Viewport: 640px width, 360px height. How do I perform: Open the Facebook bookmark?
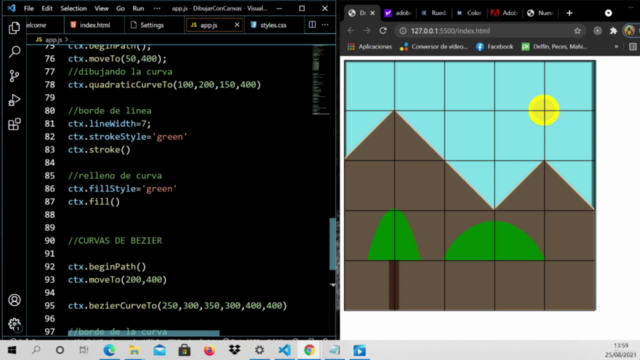tap(494, 47)
